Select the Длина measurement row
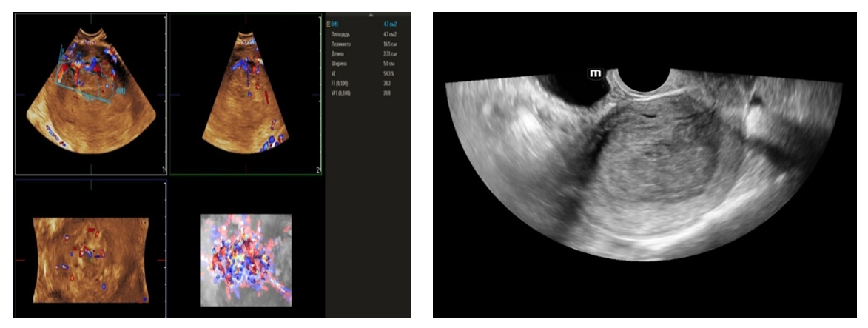The width and height of the screenshot is (868, 328). 339,56
